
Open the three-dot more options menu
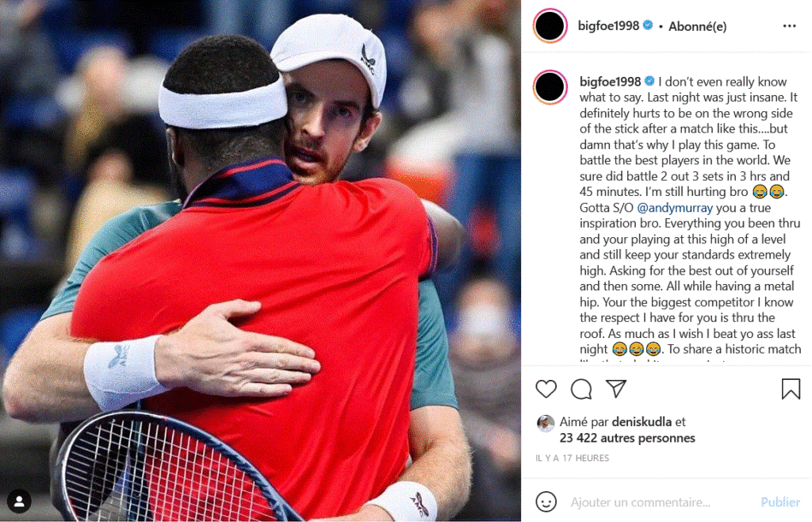point(789,26)
